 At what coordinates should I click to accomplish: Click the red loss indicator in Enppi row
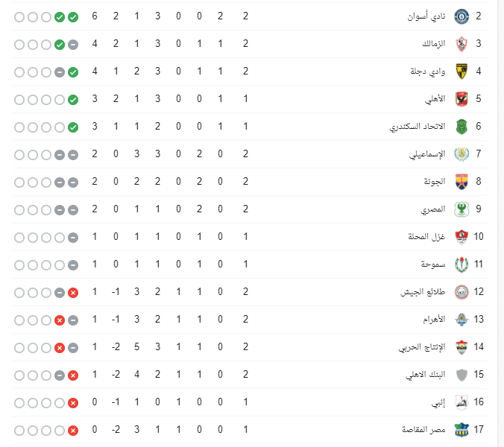[73, 403]
